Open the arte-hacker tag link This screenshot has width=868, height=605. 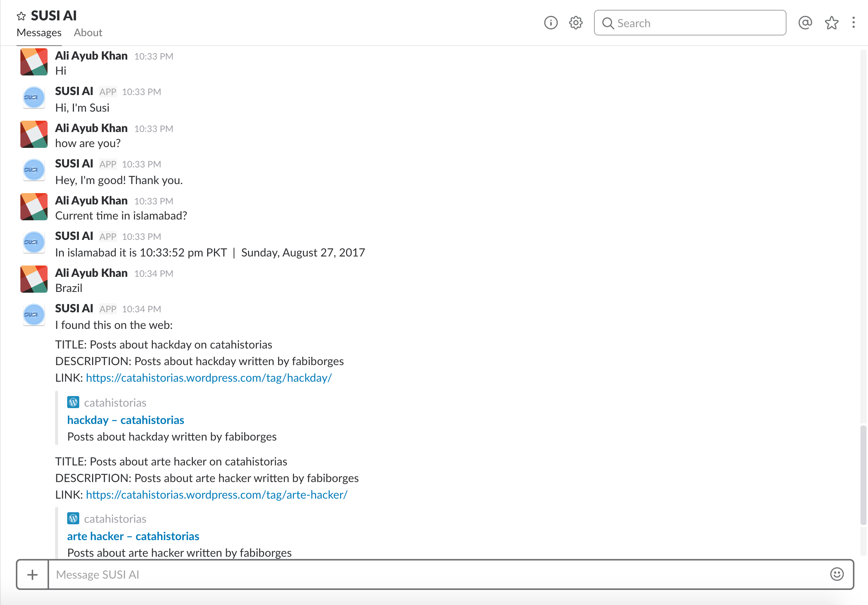(216, 494)
